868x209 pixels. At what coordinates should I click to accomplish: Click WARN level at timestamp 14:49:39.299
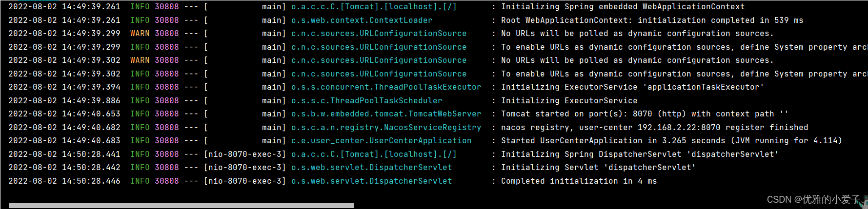[x=140, y=34]
